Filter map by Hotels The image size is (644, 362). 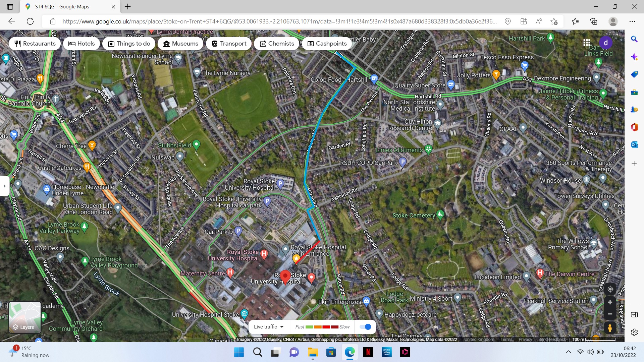coord(82,44)
